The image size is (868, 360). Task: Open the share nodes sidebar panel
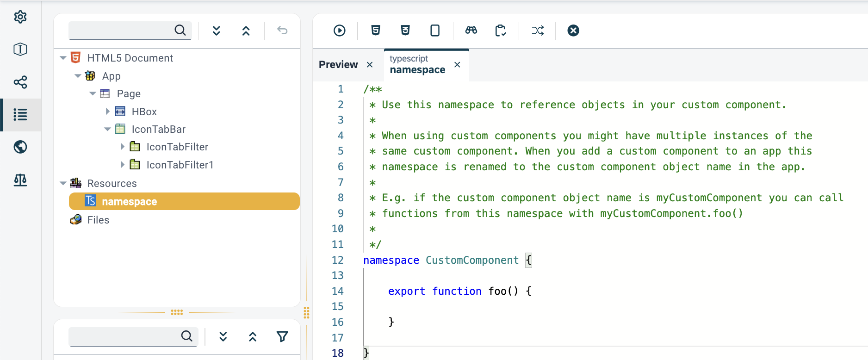coord(20,82)
